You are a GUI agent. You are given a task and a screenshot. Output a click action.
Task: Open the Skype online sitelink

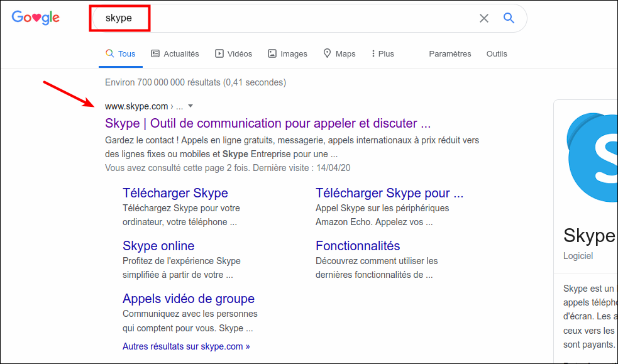[x=158, y=246]
